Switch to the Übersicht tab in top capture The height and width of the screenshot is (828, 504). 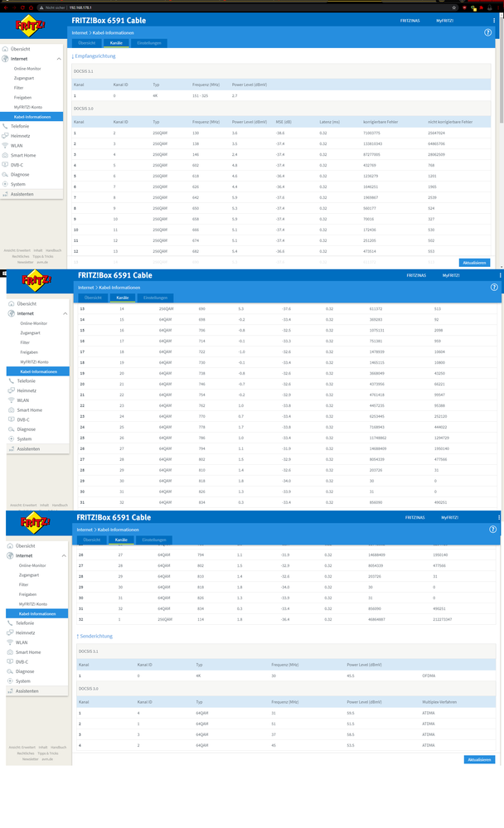pos(87,43)
